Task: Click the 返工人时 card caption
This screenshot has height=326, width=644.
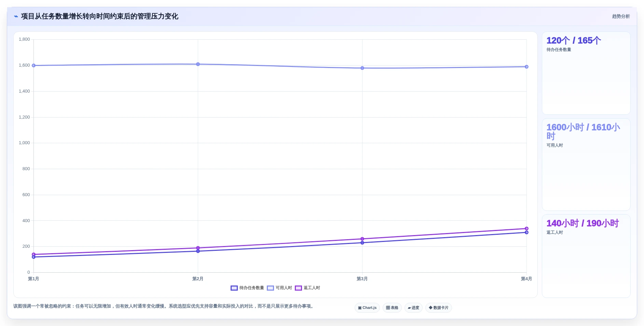Action: 554,232
